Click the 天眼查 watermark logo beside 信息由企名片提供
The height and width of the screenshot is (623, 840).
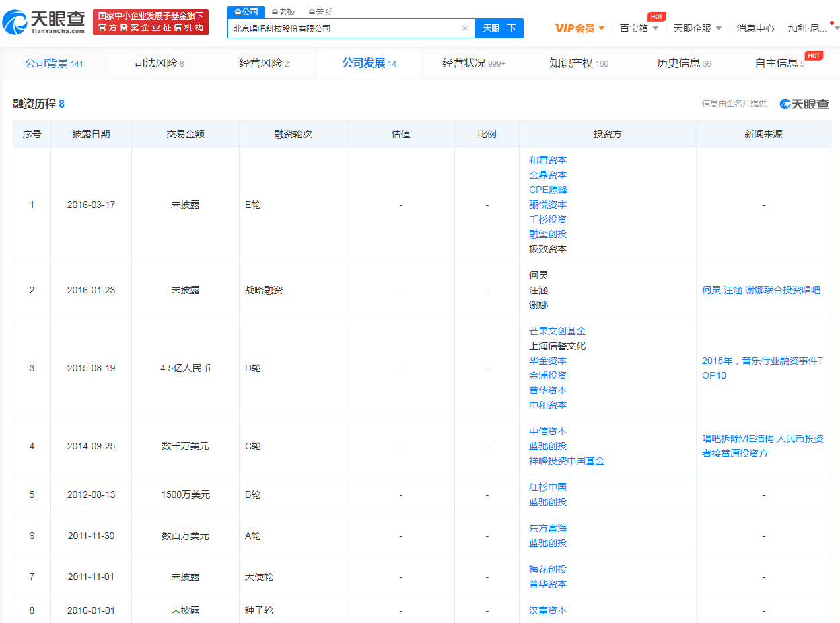pyautogui.click(x=804, y=104)
